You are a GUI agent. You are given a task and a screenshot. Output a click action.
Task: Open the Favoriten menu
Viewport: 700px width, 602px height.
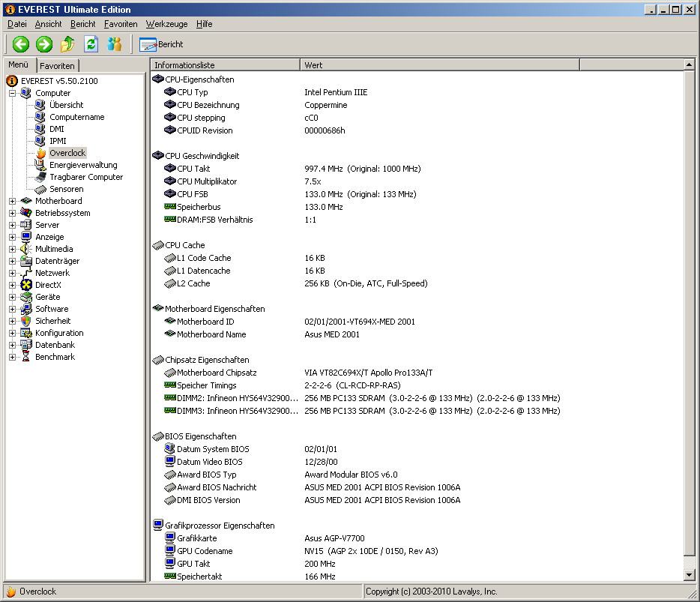[x=121, y=24]
